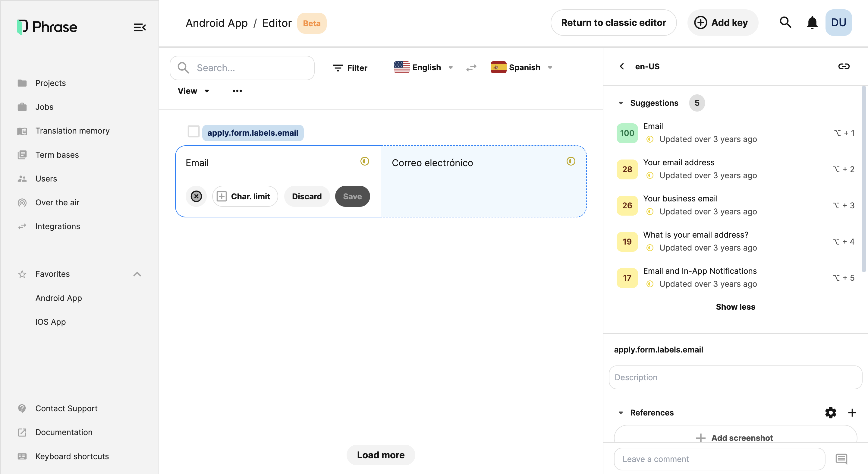Viewport: 868px width, 474px height.
Task: Click the Load more button
Action: (381, 454)
